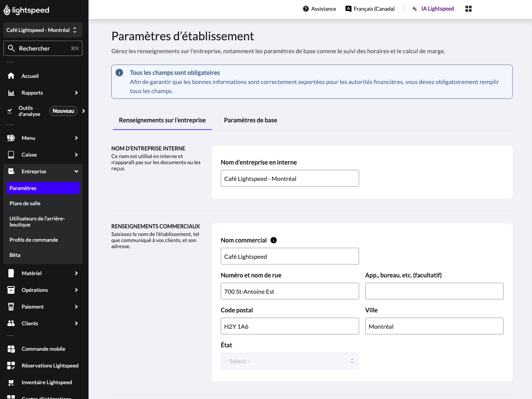Click the Nouveau badge
The image size is (532, 399).
click(x=63, y=111)
